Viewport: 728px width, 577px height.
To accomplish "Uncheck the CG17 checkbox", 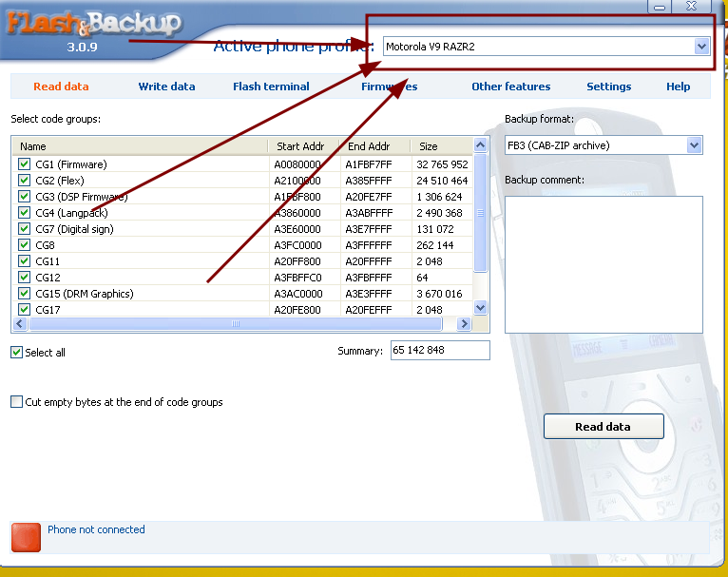I will click(x=24, y=310).
